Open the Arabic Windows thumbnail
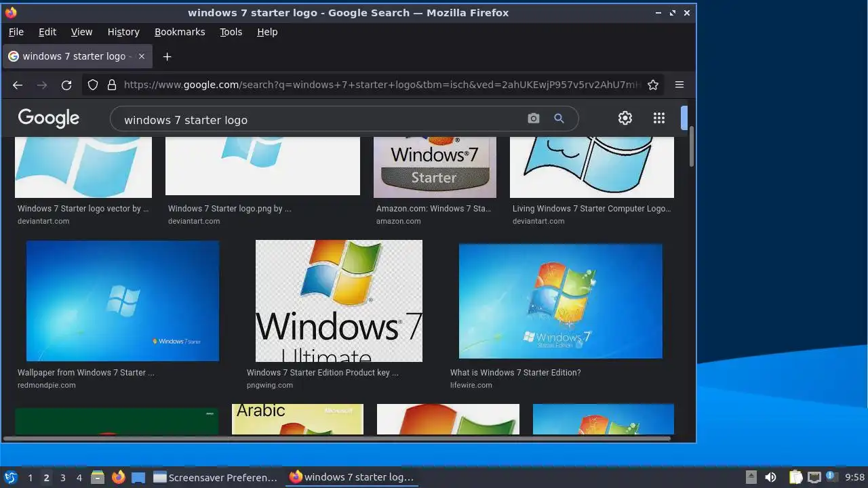868x488 pixels. tap(298, 419)
